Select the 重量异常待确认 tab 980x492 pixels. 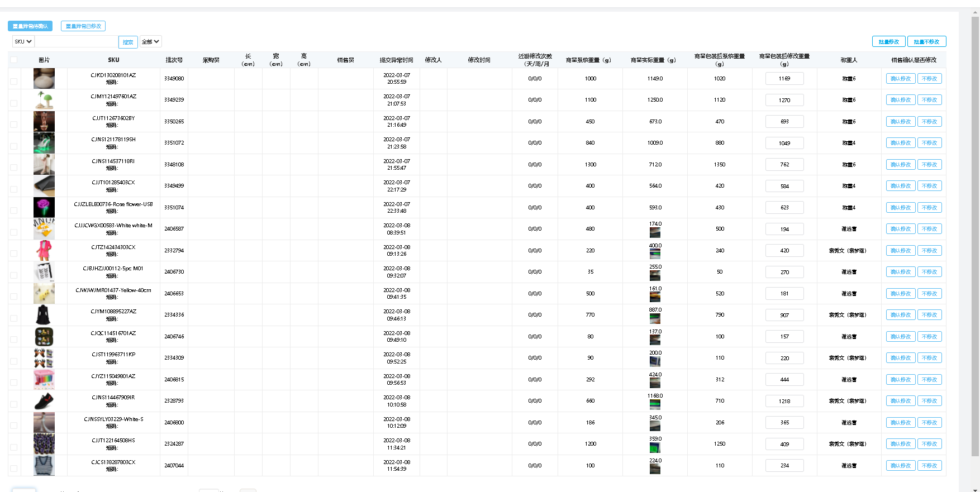click(x=30, y=26)
